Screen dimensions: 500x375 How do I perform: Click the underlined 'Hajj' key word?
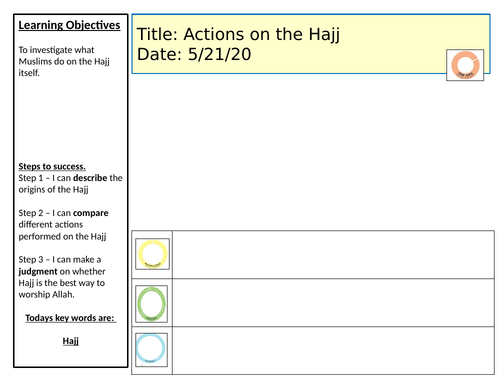[x=71, y=341]
